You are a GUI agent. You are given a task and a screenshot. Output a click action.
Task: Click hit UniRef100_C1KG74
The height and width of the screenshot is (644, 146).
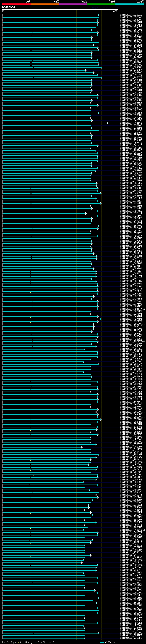tap(131, 223)
